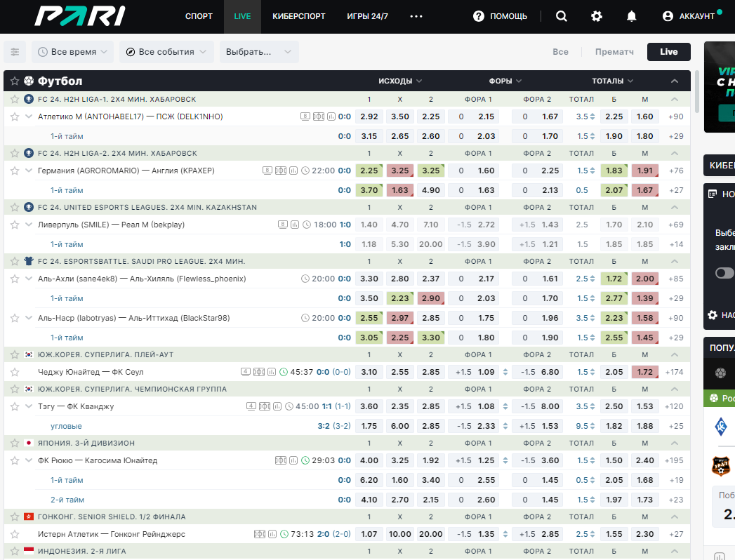Open the filter sliders icon left of Все время
This screenshot has width=735, height=560.
pyautogui.click(x=15, y=51)
